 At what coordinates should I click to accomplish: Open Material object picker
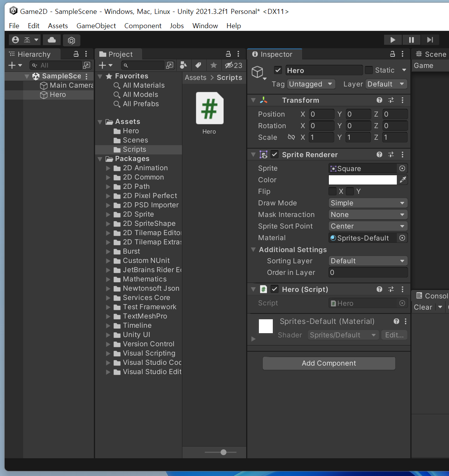[x=402, y=238]
